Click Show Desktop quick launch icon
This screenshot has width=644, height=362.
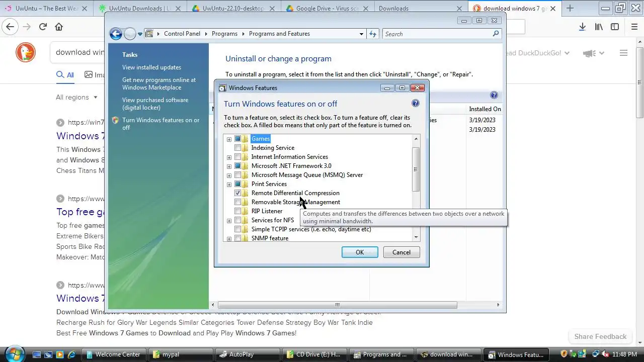pyautogui.click(x=36, y=354)
